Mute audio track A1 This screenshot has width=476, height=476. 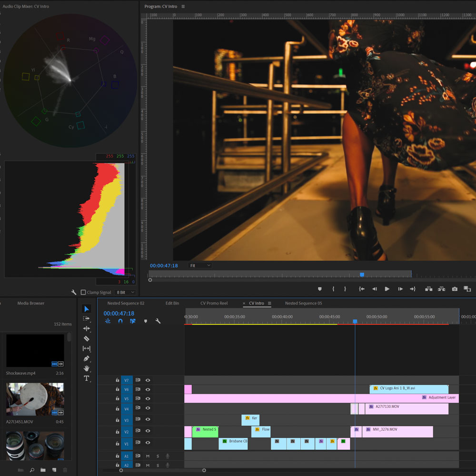(148, 456)
